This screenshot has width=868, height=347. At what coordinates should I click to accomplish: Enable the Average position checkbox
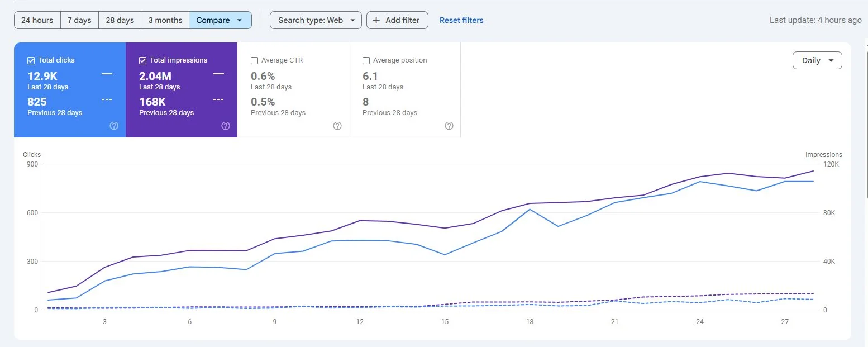tap(366, 60)
